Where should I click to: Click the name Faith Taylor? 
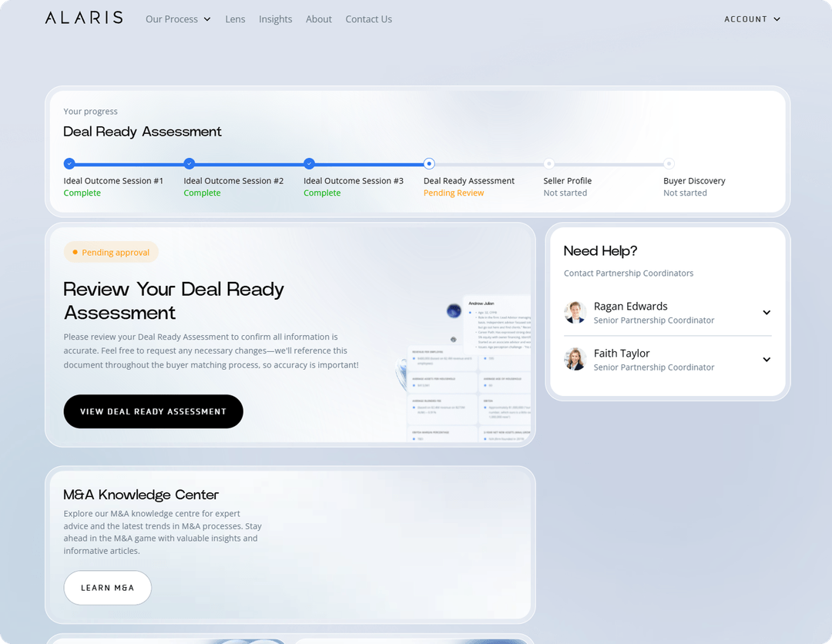622,354
